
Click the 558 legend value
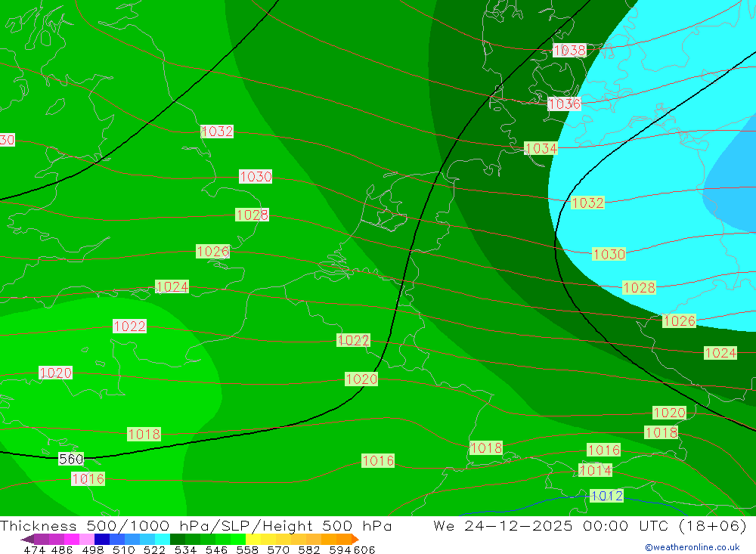(x=247, y=550)
